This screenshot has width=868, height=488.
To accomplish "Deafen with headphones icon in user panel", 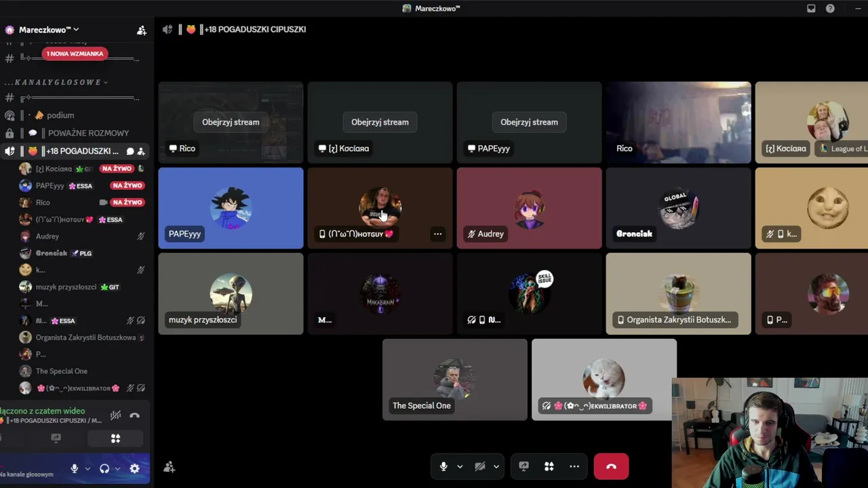I will click(x=104, y=468).
